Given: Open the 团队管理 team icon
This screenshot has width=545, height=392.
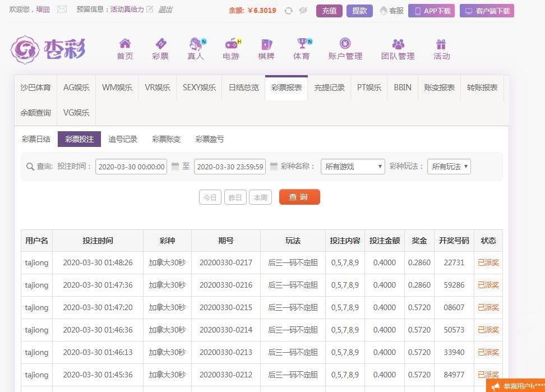Looking at the screenshot, I should pyautogui.click(x=398, y=44).
